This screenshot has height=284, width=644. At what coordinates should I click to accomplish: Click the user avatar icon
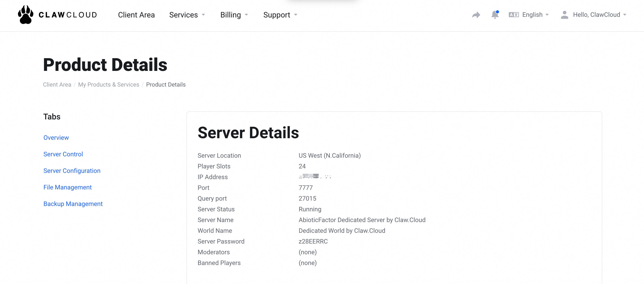coord(564,15)
